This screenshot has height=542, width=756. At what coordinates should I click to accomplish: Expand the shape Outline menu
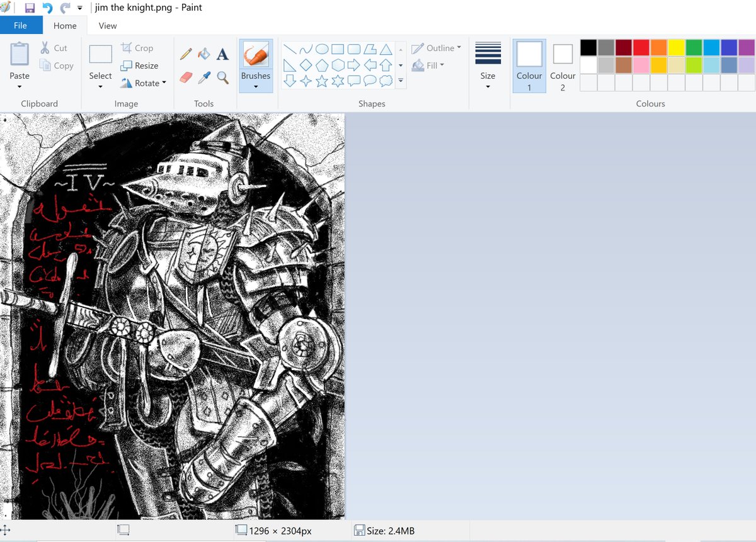point(436,48)
